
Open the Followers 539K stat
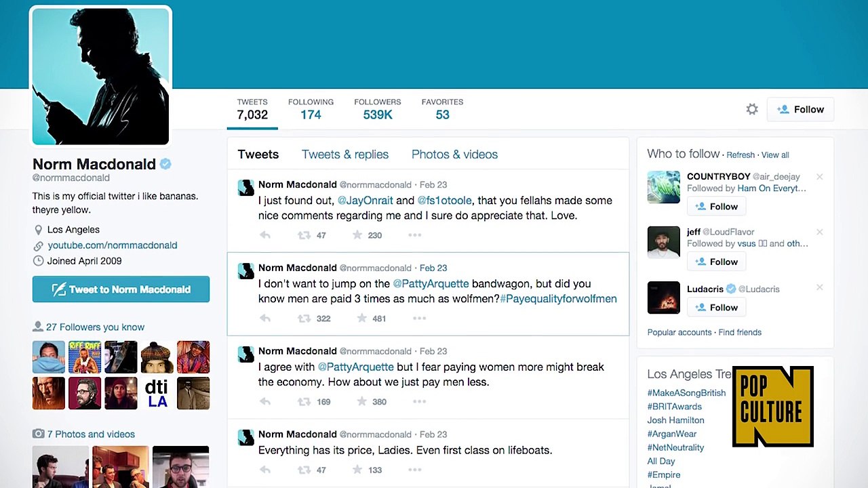coord(378,109)
